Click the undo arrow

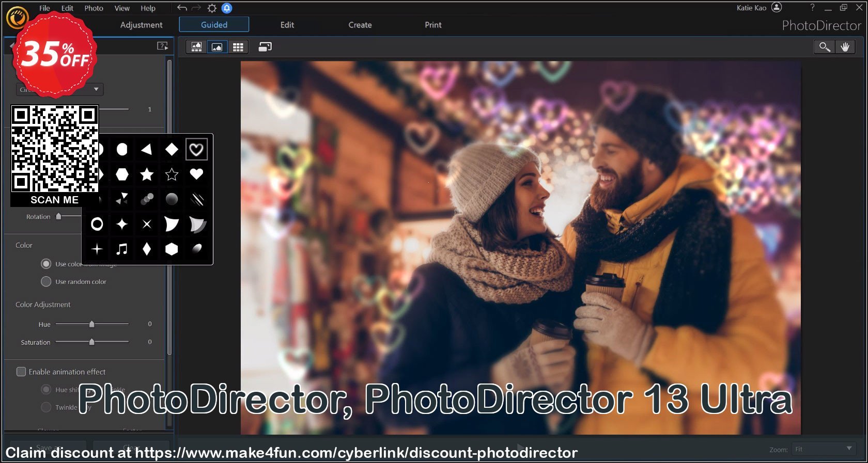coord(182,8)
